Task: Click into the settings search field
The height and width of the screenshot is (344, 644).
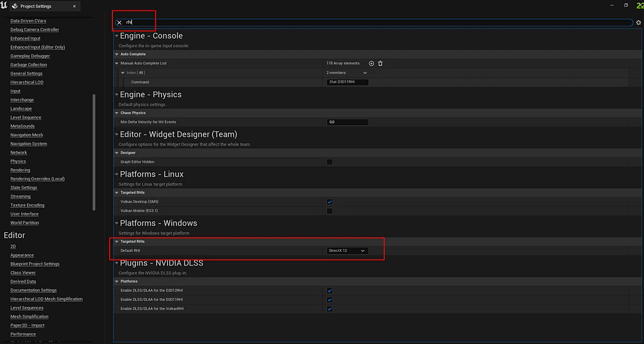Action: (374, 22)
